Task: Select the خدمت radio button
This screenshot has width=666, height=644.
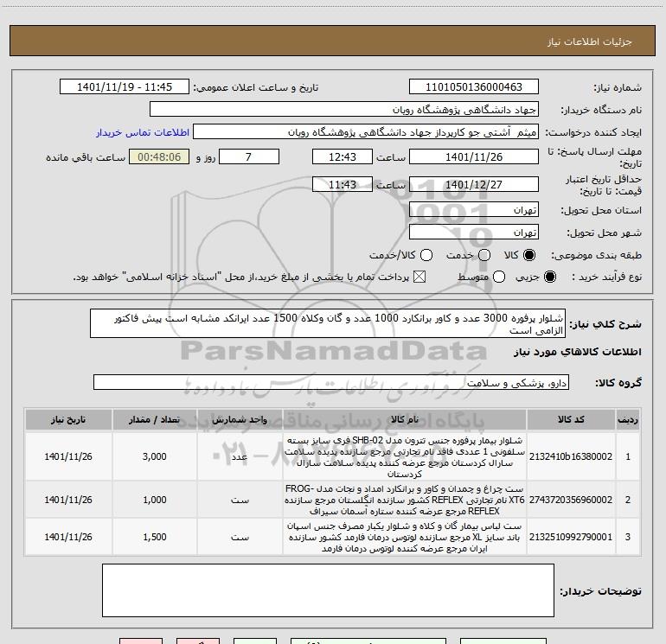Action: 484,255
